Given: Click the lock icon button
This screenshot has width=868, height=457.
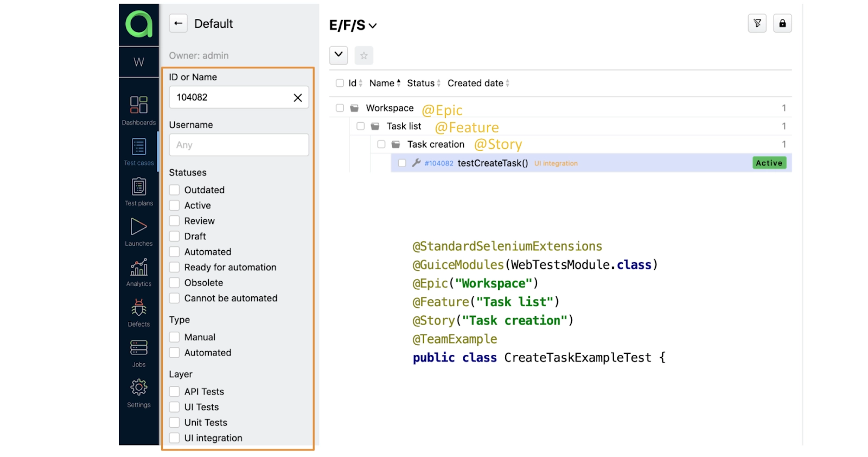Looking at the screenshot, I should point(782,23).
